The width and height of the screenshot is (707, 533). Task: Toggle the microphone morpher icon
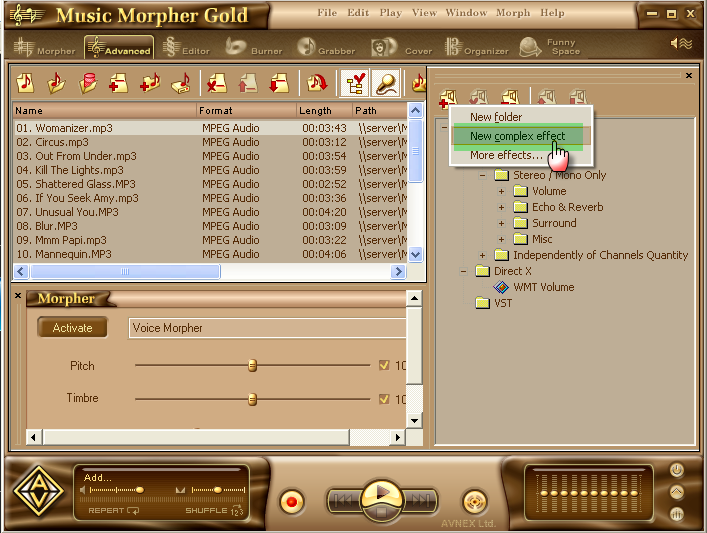(x=386, y=83)
